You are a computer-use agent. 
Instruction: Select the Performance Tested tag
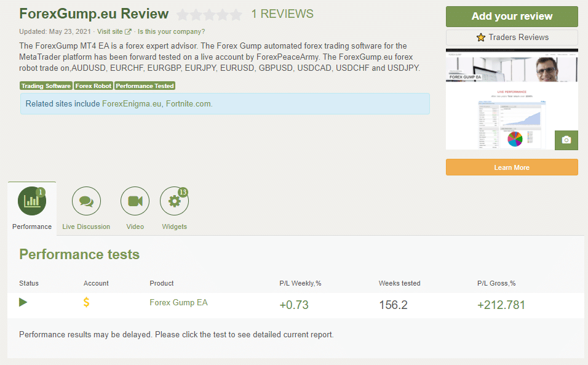[145, 86]
